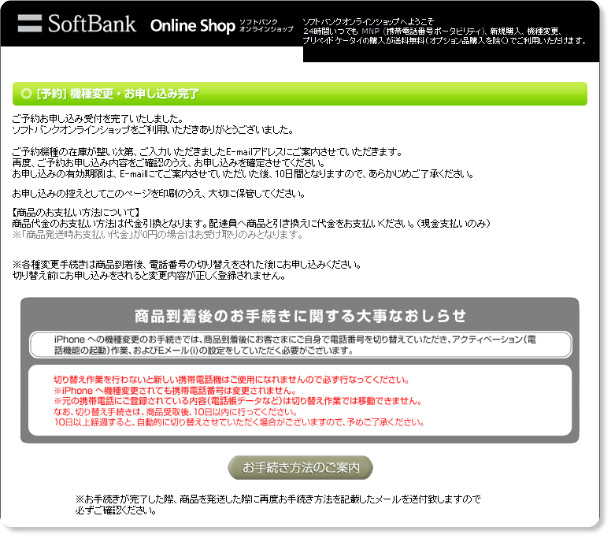Click the ご予約お申し込み受付を完了いたしました line
This screenshot has height=535, width=608.
click(97, 118)
